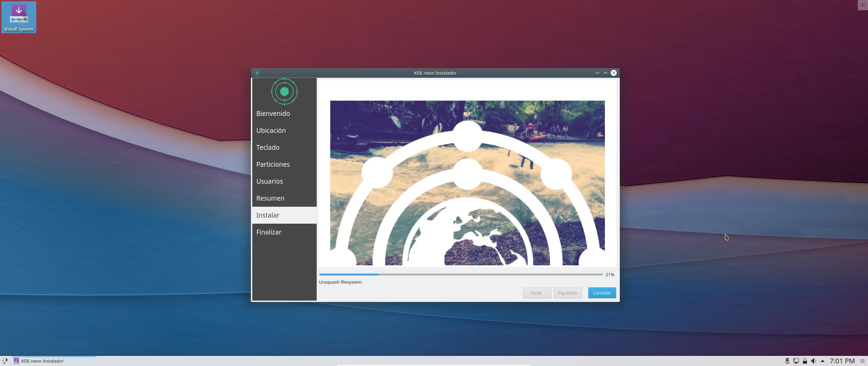Click the network icon in the system tray

pos(796,361)
